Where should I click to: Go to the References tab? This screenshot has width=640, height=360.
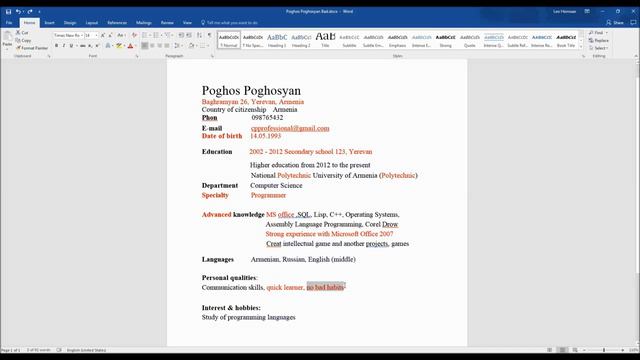pos(117,23)
